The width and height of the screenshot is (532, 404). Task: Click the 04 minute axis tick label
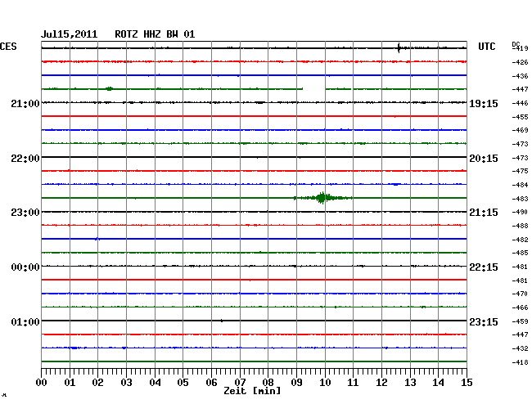[x=155, y=383]
